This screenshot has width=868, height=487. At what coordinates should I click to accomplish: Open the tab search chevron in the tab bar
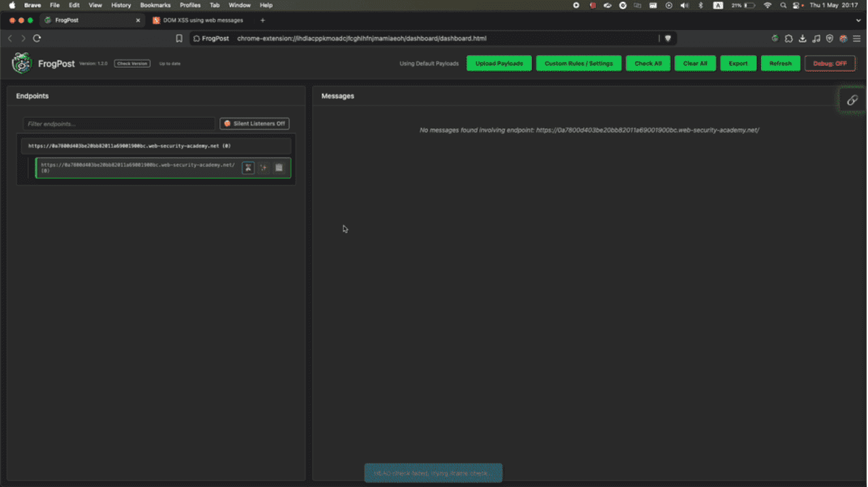pos(858,20)
